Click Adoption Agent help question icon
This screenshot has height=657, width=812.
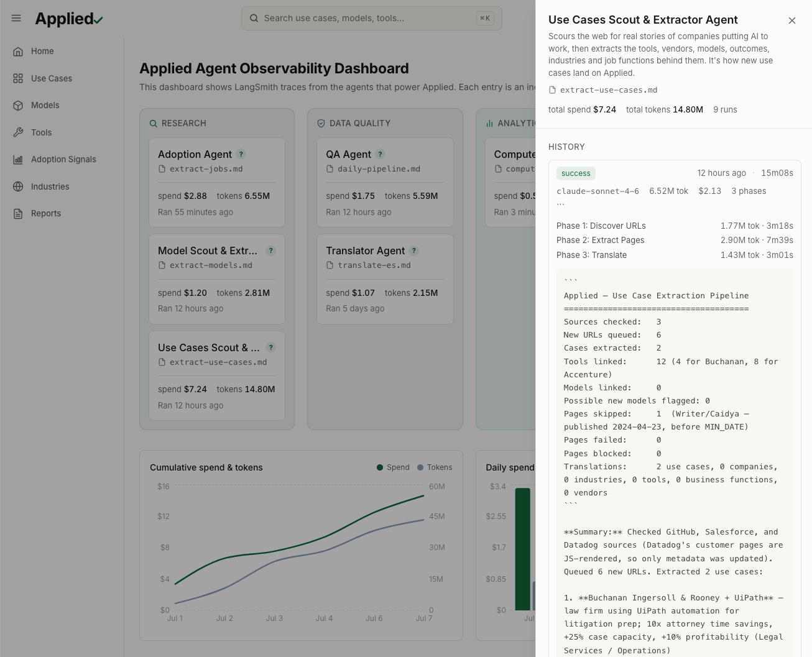(x=241, y=154)
